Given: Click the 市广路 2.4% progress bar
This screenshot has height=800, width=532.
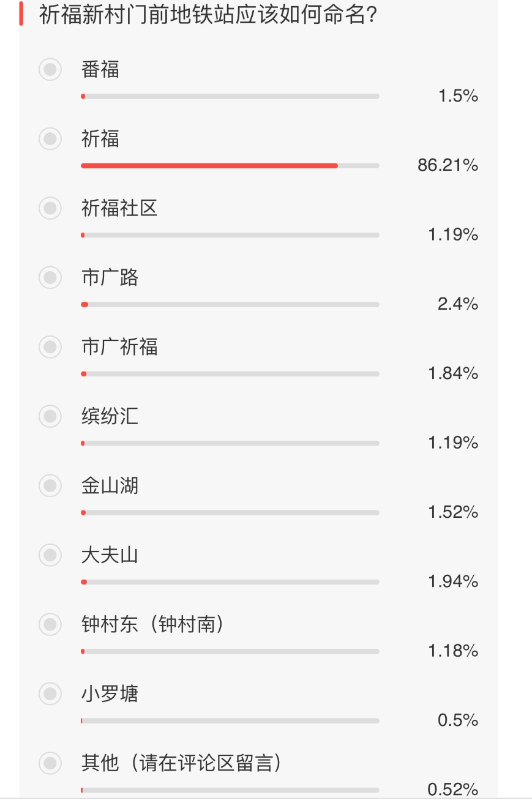Looking at the screenshot, I should coord(230,304).
